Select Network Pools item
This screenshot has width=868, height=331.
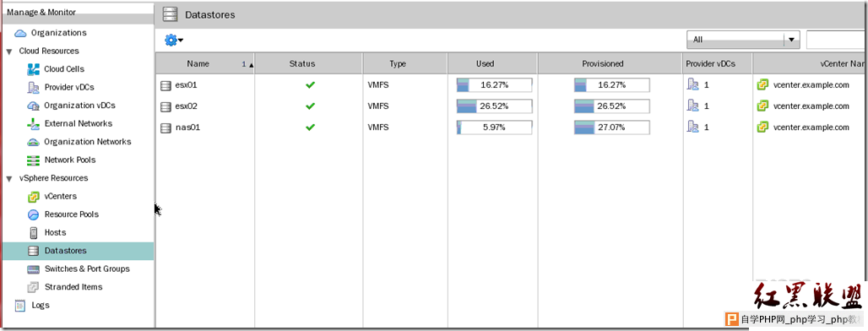coord(70,160)
